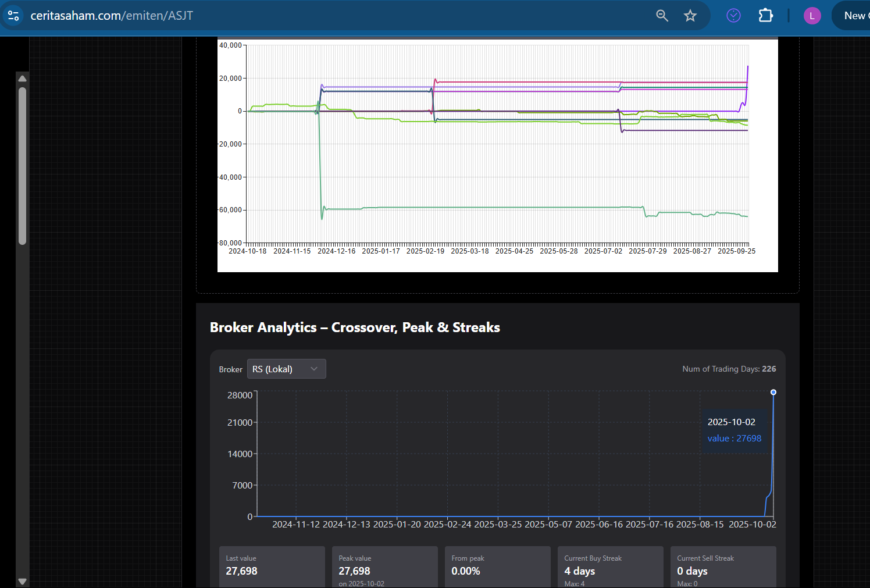Select the Peak value stat card
Viewport: 870px width, 588px height.
point(384,566)
